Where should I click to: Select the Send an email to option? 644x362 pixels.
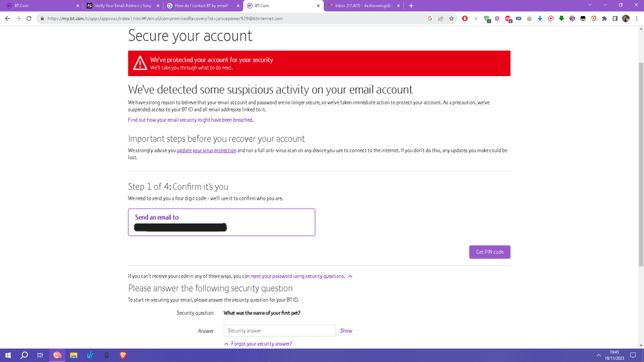[x=221, y=222]
